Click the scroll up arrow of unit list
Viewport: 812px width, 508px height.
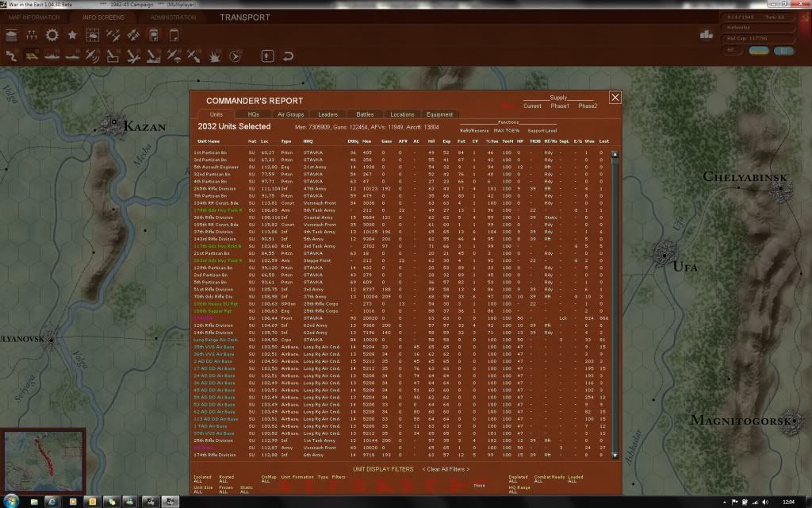tap(615, 154)
